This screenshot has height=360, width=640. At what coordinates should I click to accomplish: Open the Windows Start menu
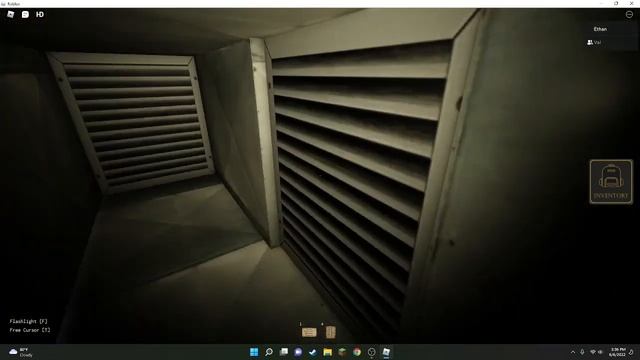pos(254,352)
